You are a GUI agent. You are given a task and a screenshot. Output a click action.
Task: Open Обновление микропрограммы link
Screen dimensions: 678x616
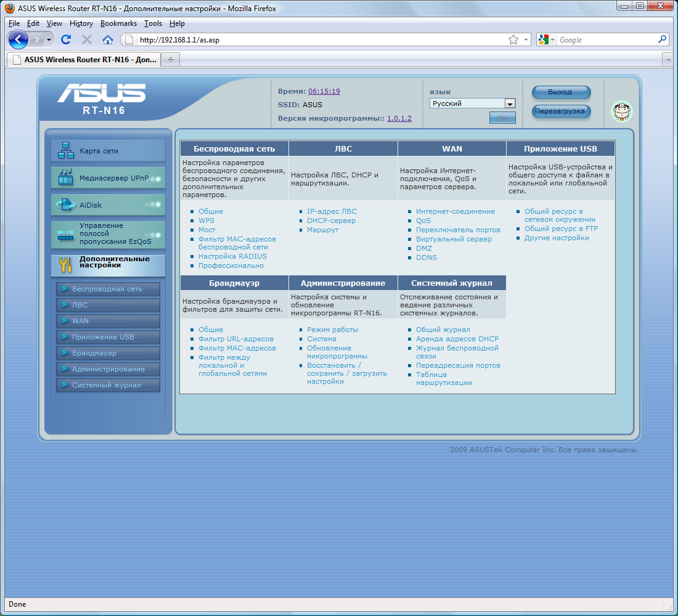pyautogui.click(x=337, y=352)
